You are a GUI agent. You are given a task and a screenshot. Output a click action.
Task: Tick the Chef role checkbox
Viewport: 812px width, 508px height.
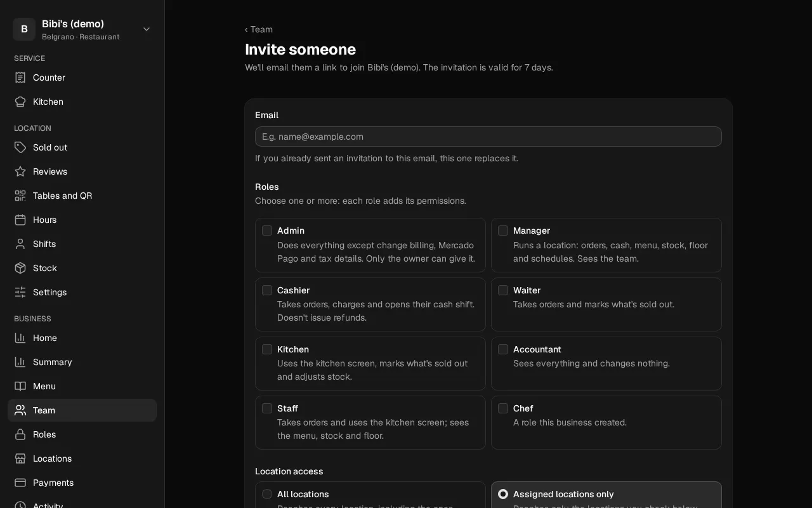click(x=503, y=408)
